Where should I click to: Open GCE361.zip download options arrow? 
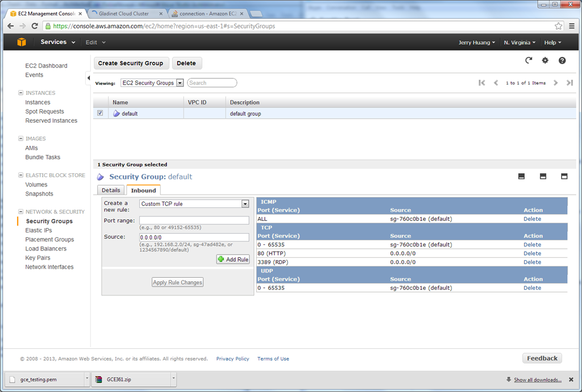[173, 378]
